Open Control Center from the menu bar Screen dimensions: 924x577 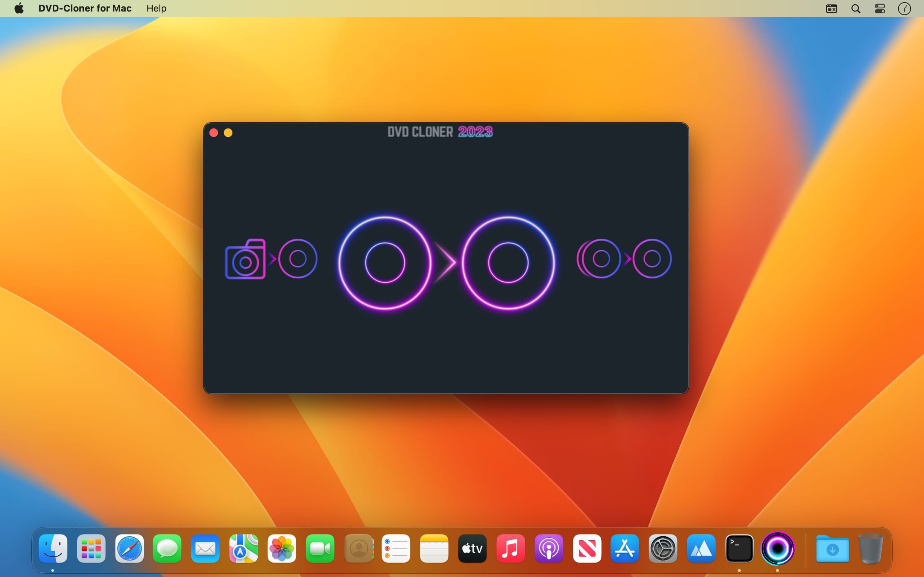tap(880, 8)
